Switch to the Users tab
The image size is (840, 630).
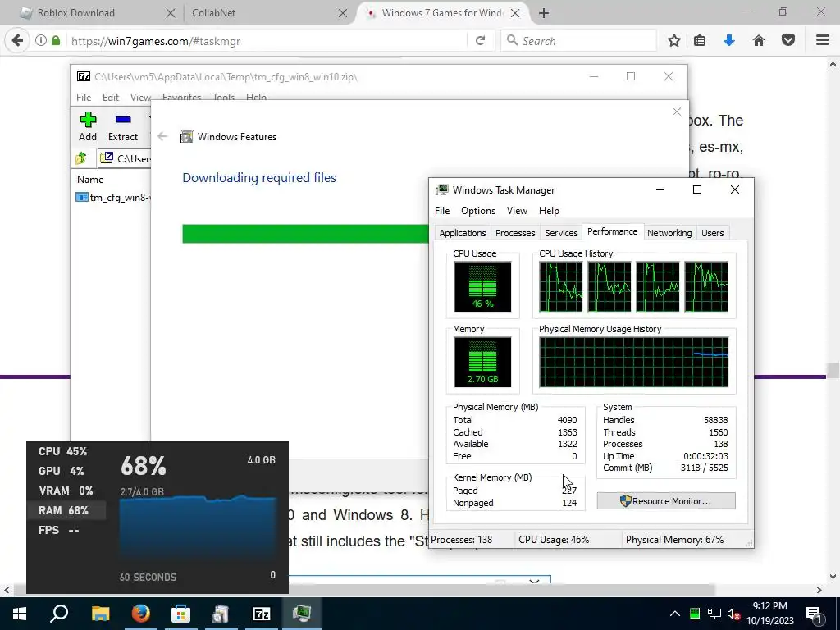pyautogui.click(x=713, y=233)
